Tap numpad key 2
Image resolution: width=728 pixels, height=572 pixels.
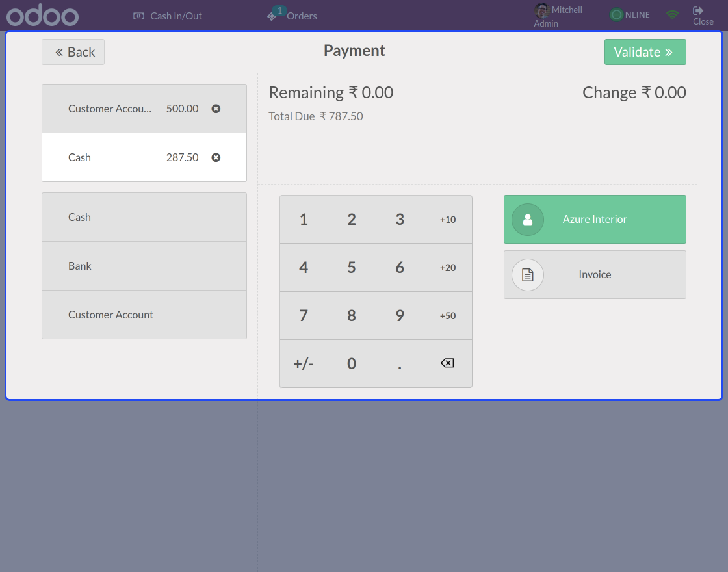pyautogui.click(x=352, y=220)
